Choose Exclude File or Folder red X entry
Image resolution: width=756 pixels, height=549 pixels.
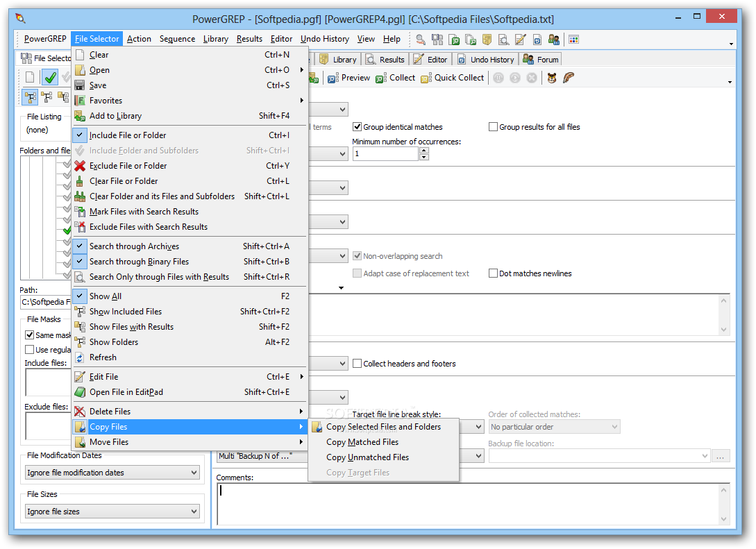(190, 166)
